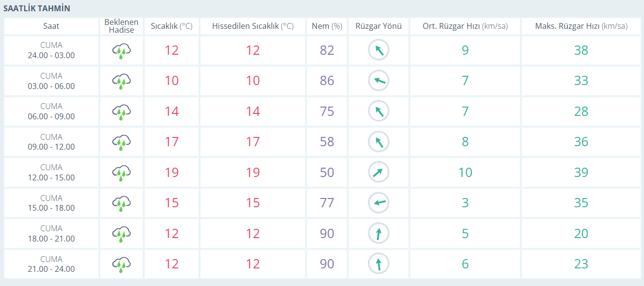Viewport: 644px width, 286px height.
Task: Select the rain icon in 12.00 - 15.00 row
Action: click(x=122, y=173)
